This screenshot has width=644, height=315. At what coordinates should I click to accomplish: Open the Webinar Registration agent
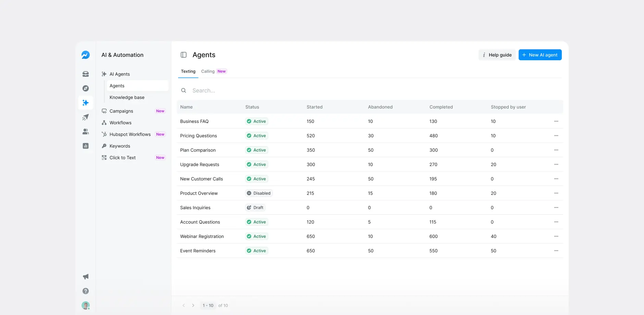(202, 236)
